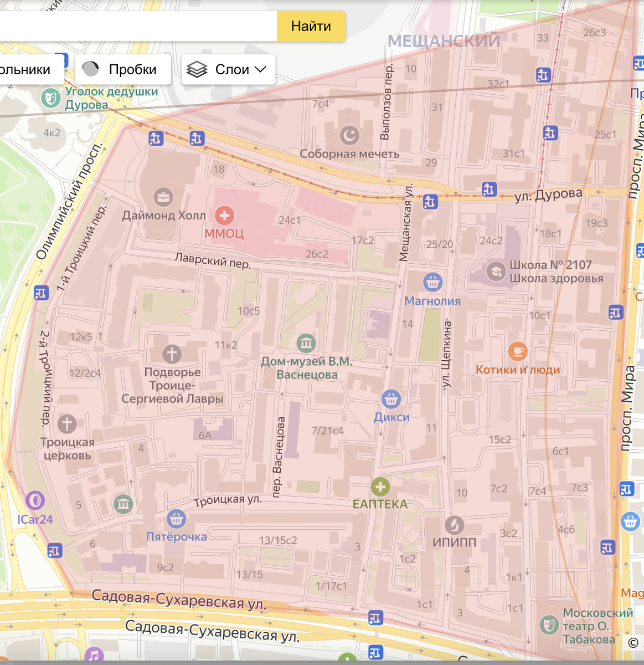
Task: Click the ИПИПП microscope marker
Action: (455, 525)
